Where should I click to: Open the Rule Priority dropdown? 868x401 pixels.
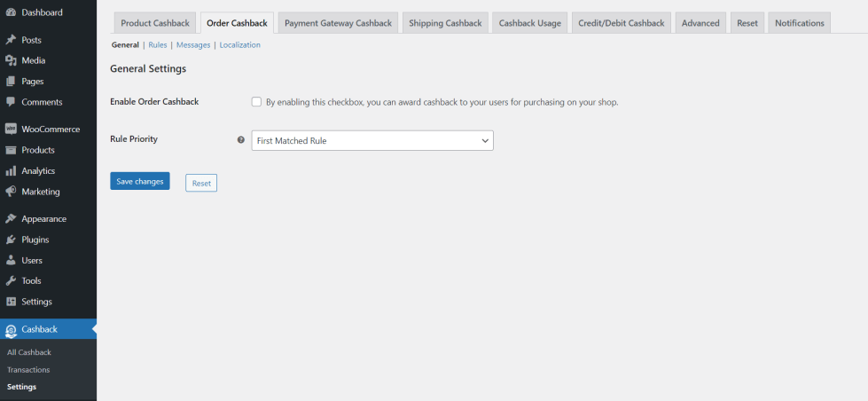[x=371, y=140]
